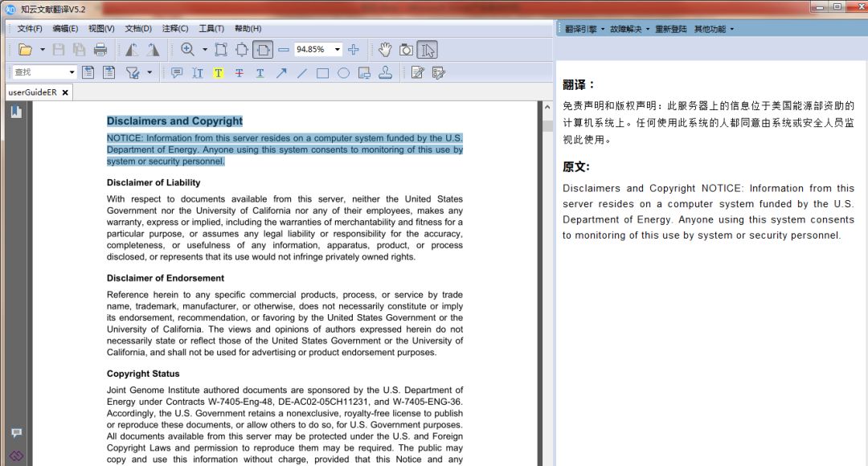Add a sticky note comment
868x466 pixels.
tap(177, 73)
